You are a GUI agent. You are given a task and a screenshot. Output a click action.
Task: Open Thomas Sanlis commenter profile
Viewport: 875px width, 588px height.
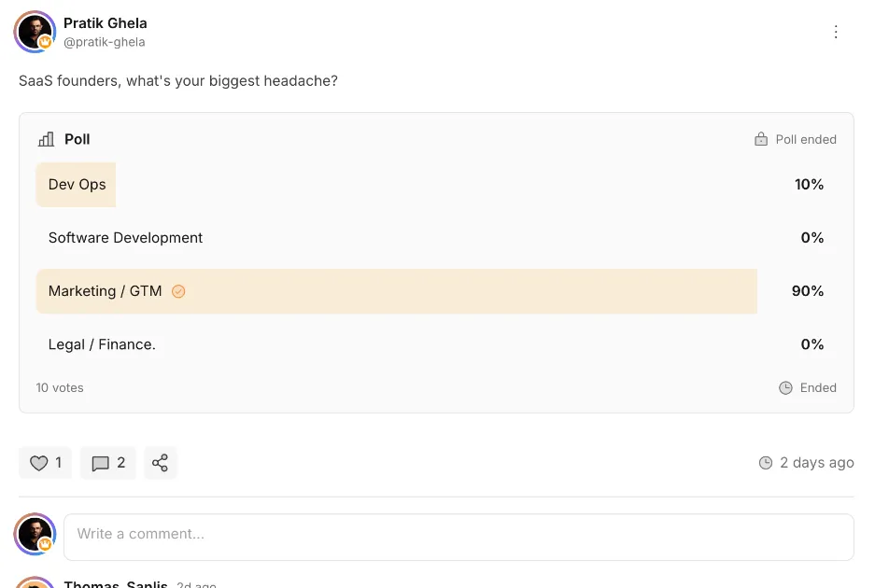coord(115,584)
